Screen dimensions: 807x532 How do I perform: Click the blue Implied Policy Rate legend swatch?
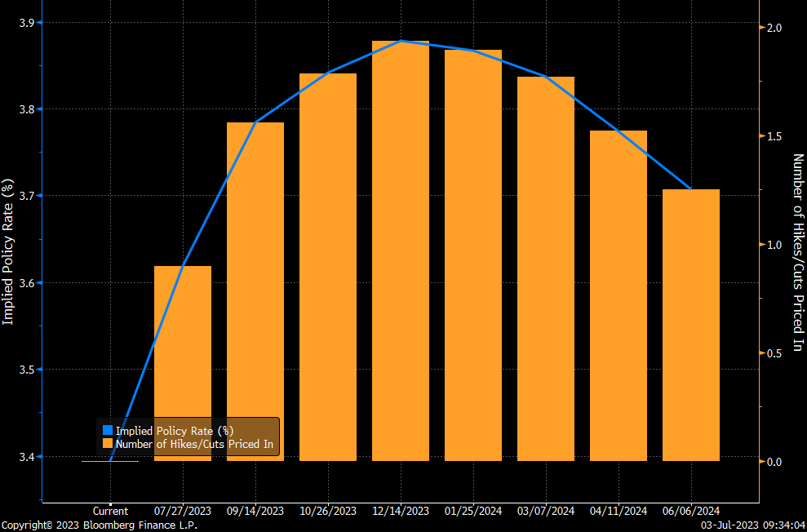click(x=108, y=430)
